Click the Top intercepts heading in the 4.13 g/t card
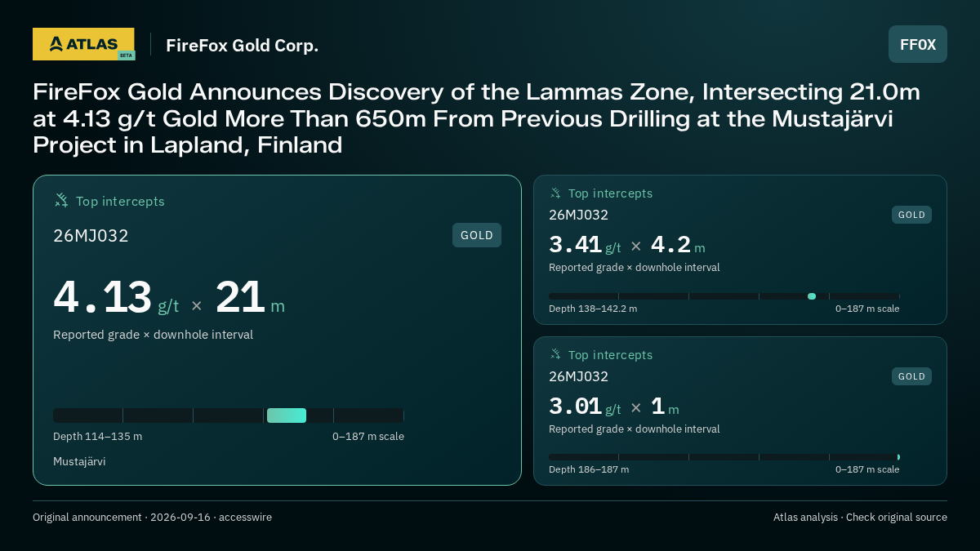980x551 pixels. pyautogui.click(x=120, y=201)
